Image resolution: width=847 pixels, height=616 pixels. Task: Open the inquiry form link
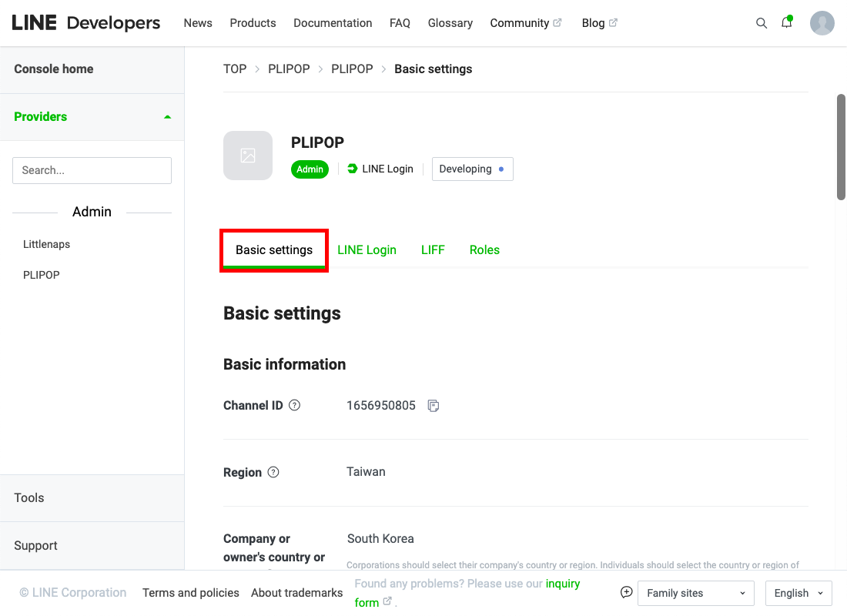562,584
